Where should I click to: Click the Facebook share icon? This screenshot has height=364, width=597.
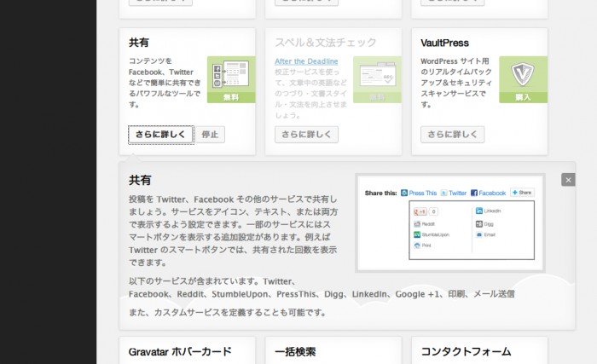(473, 194)
